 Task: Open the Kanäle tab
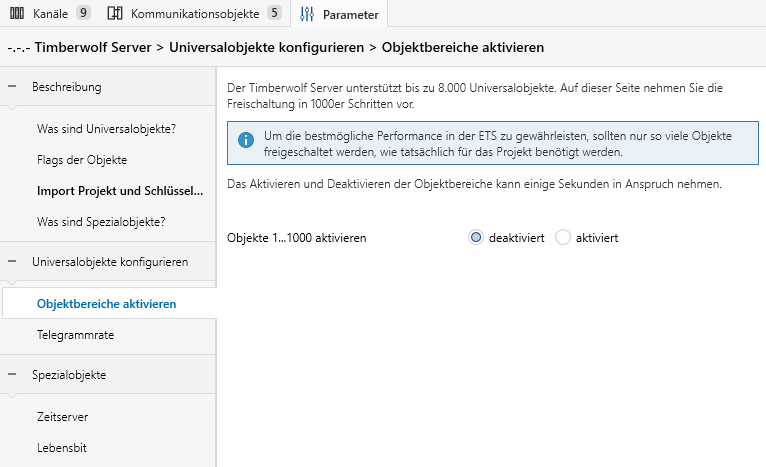50,13
